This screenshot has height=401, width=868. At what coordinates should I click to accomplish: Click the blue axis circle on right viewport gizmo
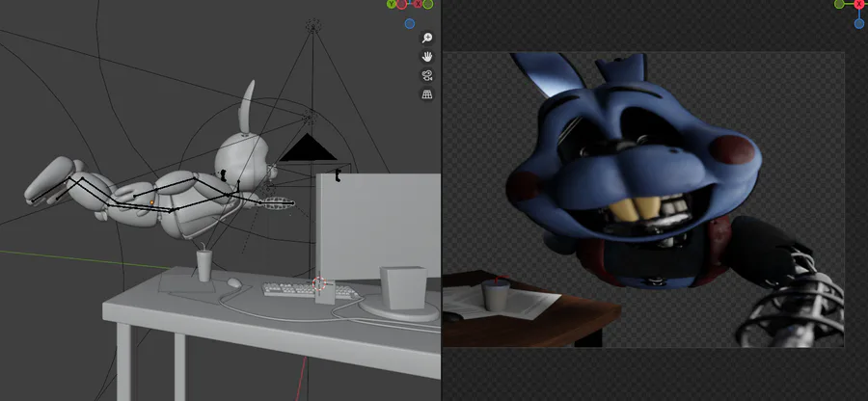(x=859, y=23)
